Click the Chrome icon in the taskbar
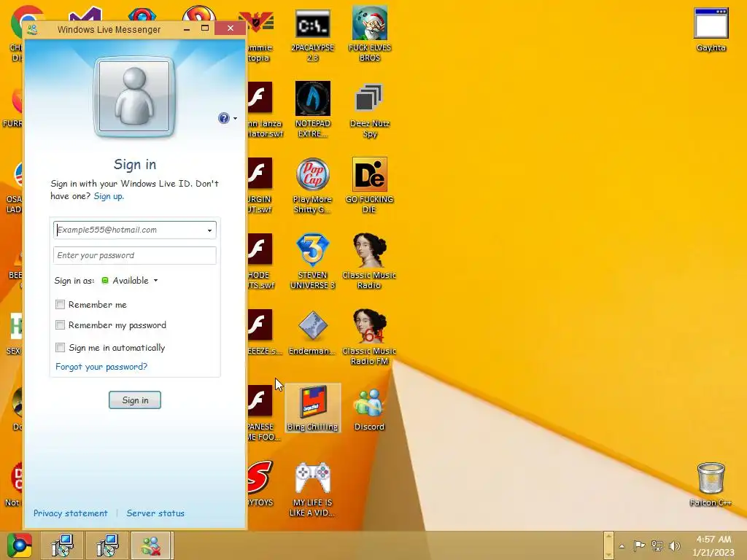 click(20, 545)
